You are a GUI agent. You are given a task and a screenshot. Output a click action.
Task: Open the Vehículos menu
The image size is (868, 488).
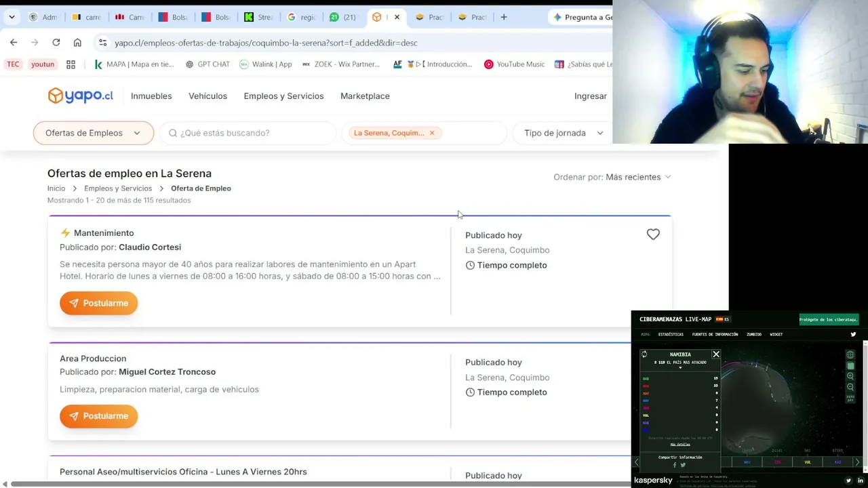[208, 96]
